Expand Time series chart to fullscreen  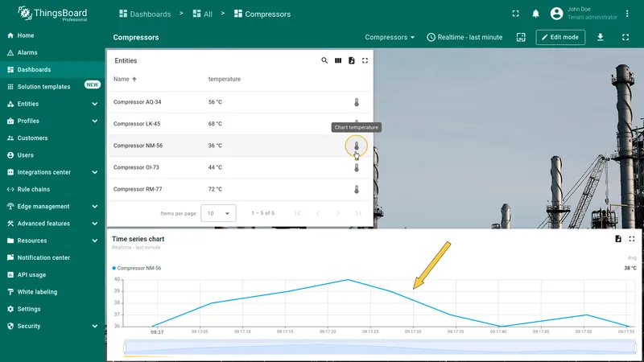[632, 239]
